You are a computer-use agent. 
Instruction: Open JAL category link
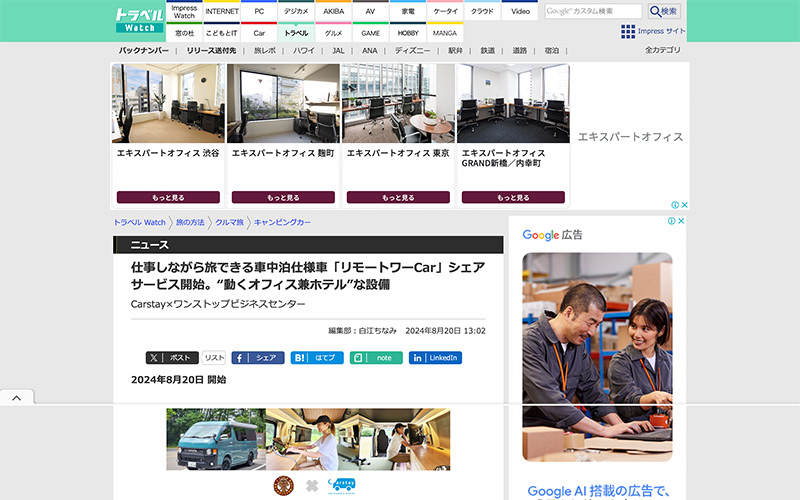point(338,51)
